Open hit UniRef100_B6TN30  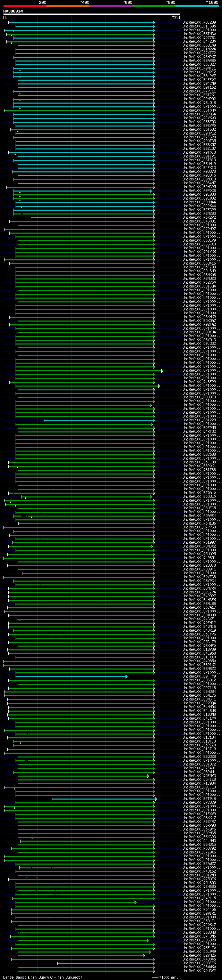pyautogui.click(x=199, y=34)
